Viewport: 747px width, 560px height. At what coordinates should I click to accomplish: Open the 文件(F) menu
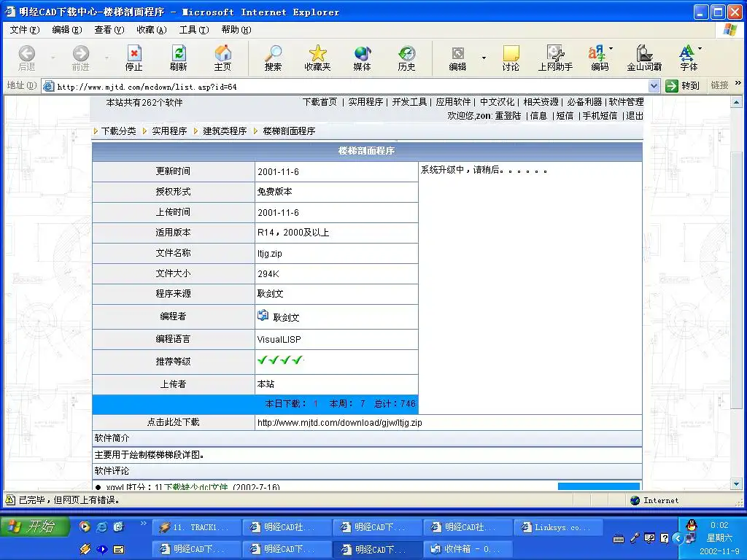click(x=24, y=30)
